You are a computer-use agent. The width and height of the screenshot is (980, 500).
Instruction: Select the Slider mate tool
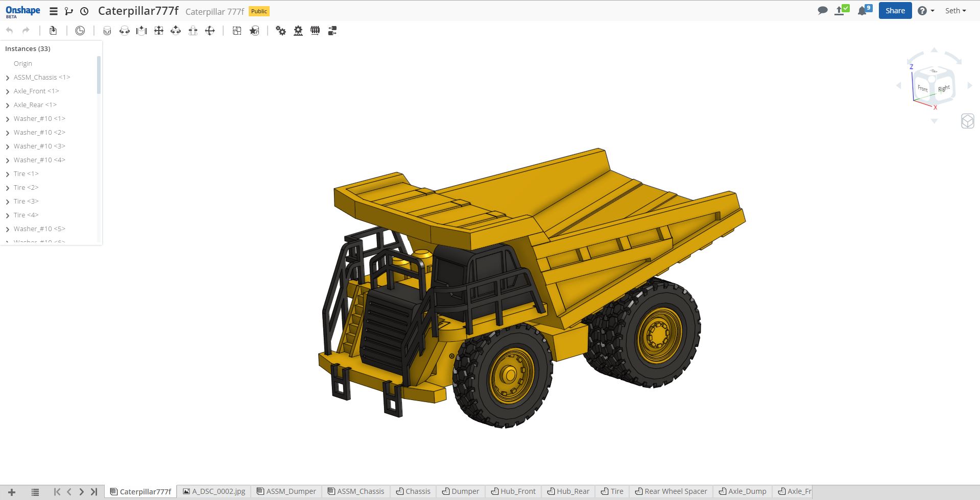(x=141, y=31)
